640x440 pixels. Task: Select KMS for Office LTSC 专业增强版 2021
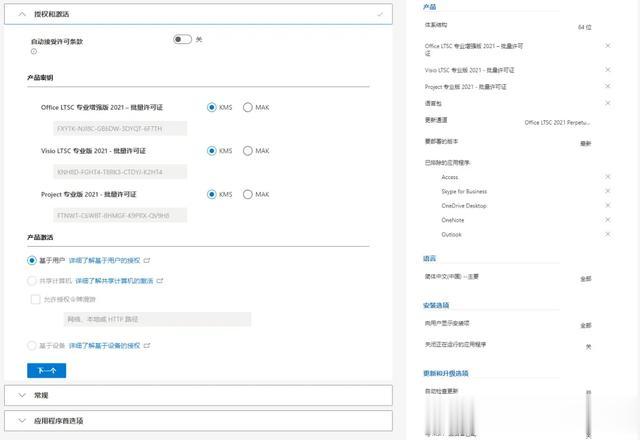[x=211, y=107]
